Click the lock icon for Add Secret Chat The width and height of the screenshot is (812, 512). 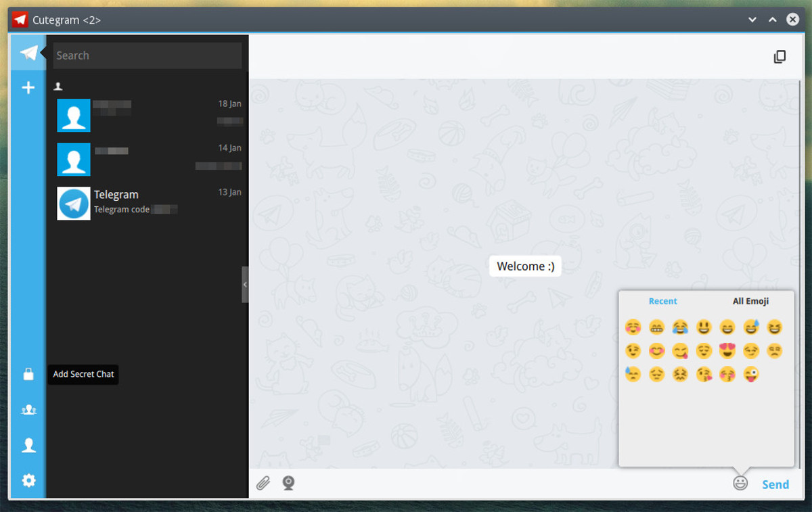28,374
